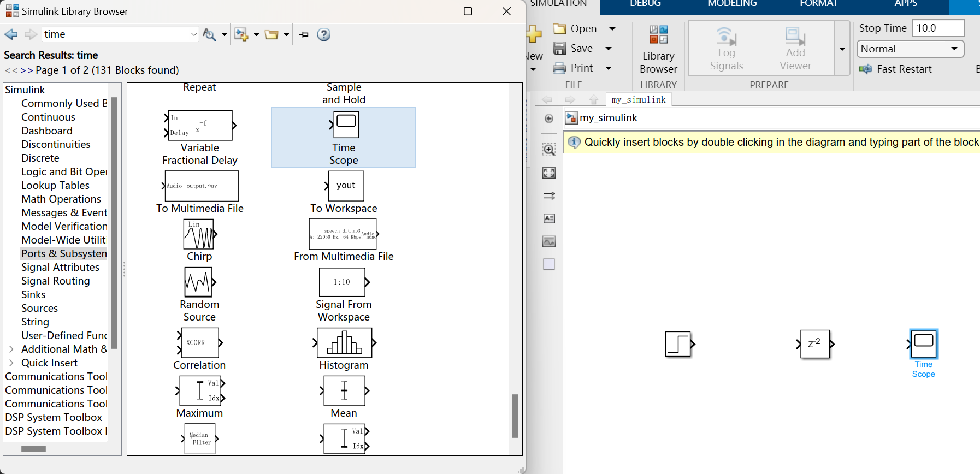
Task: Expand the Open dropdown arrow
Action: pyautogui.click(x=612, y=28)
